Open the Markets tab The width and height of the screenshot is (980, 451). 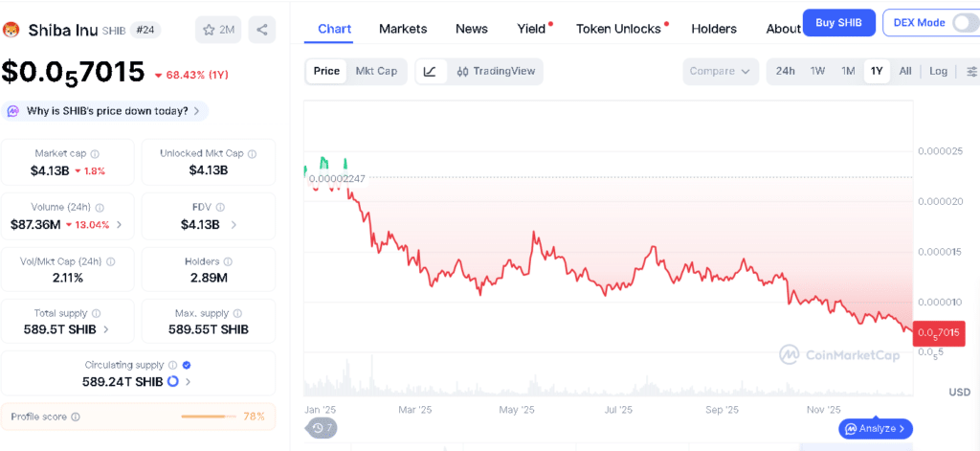pyautogui.click(x=403, y=29)
